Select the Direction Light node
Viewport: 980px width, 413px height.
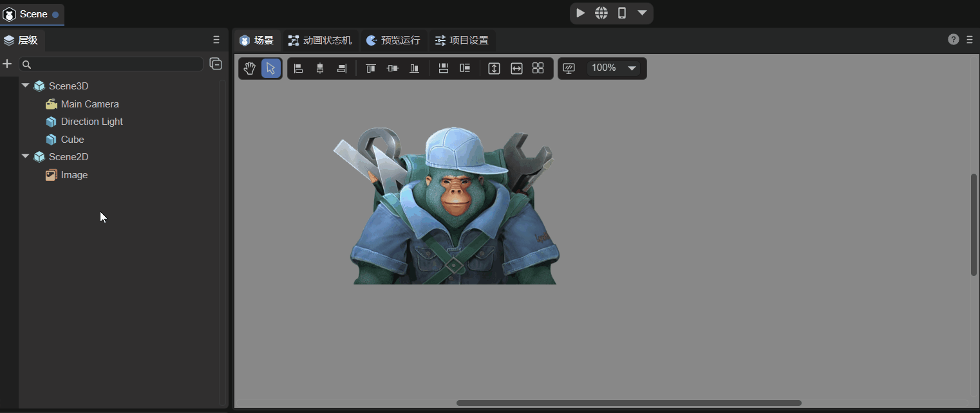(x=91, y=122)
